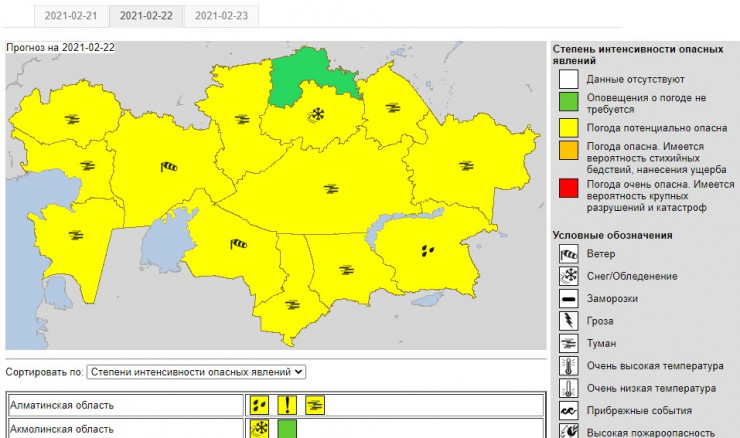This screenshot has width=740, height=438.
Task: Click the 'Ветер' wind legend icon
Action: [568, 253]
